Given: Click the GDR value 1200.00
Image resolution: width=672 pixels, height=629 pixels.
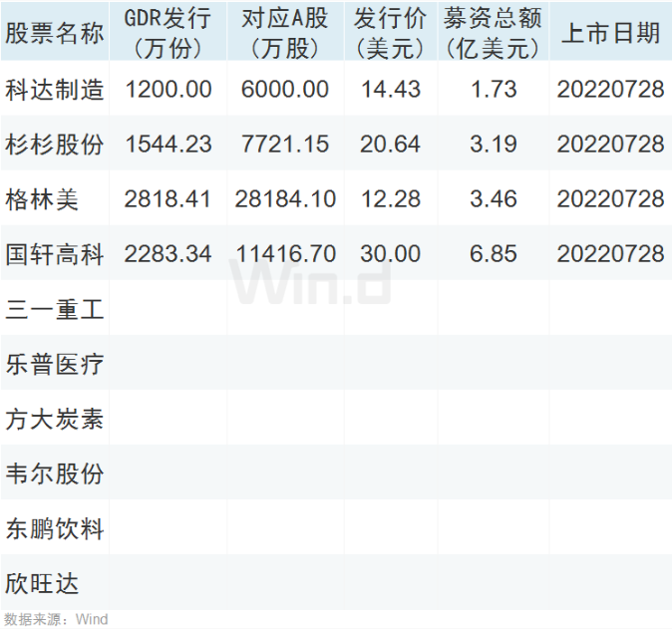Looking at the screenshot, I should point(168,89).
